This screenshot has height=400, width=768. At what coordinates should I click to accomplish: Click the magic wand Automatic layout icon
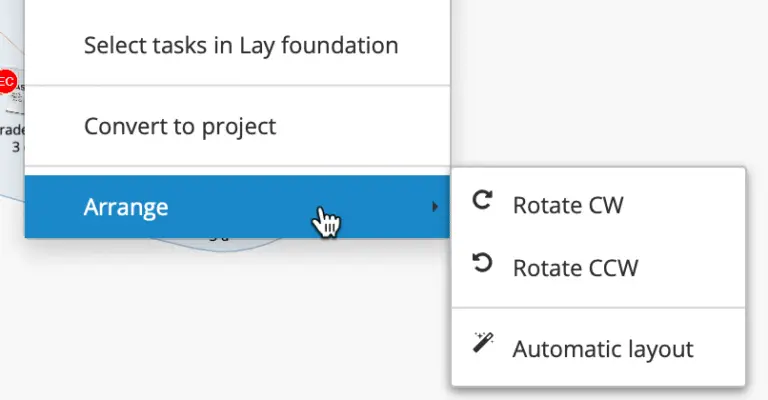click(482, 344)
